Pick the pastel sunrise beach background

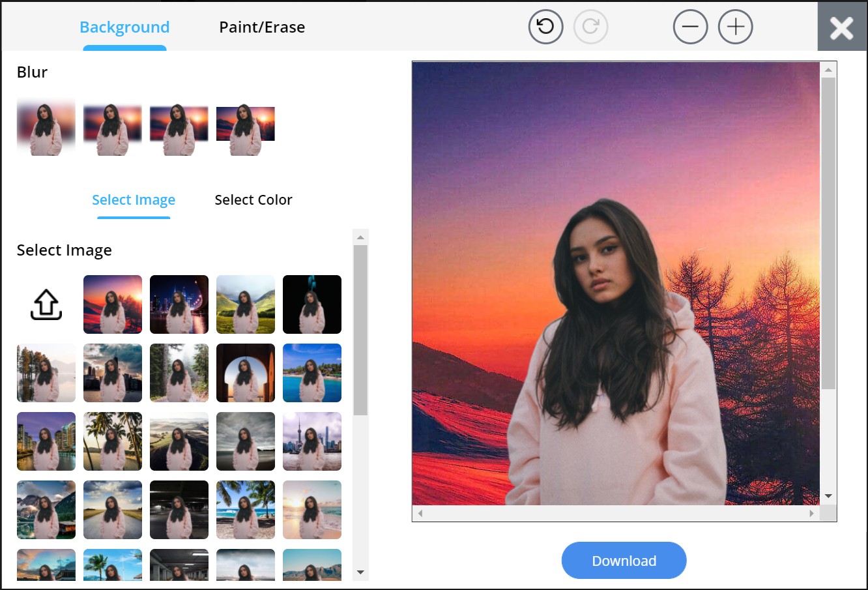click(312, 510)
